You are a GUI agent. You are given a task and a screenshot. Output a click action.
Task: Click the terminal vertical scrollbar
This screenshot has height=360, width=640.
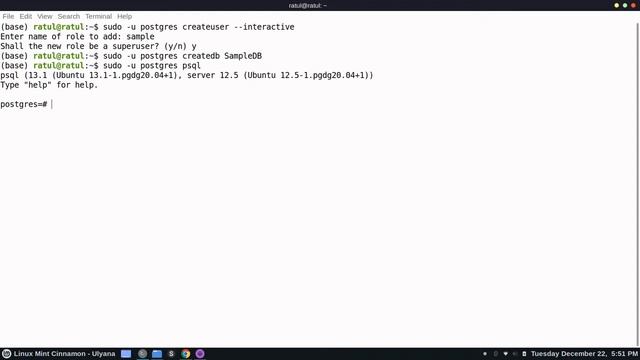638,184
